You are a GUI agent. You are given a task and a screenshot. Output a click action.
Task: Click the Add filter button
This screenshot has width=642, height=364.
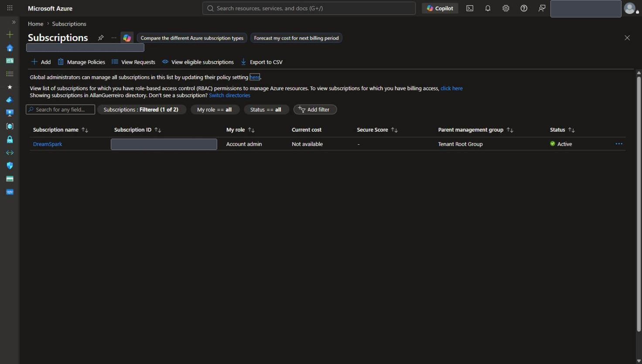pyautogui.click(x=315, y=109)
